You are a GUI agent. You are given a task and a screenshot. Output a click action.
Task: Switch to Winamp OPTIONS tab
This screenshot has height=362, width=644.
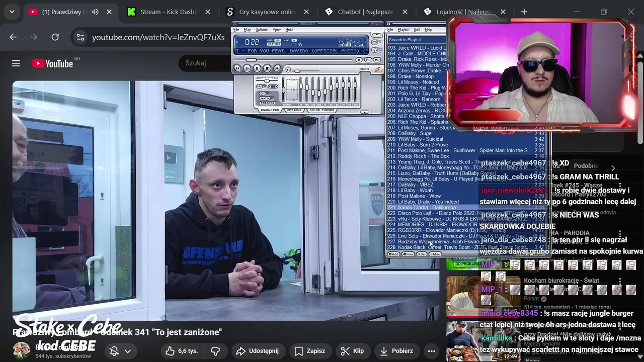pos(294,110)
